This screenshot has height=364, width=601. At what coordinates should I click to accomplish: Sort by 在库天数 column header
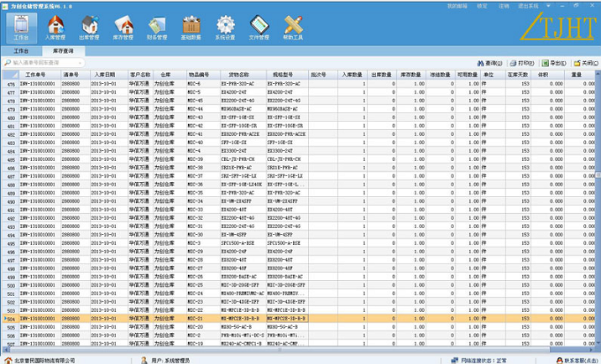click(518, 75)
